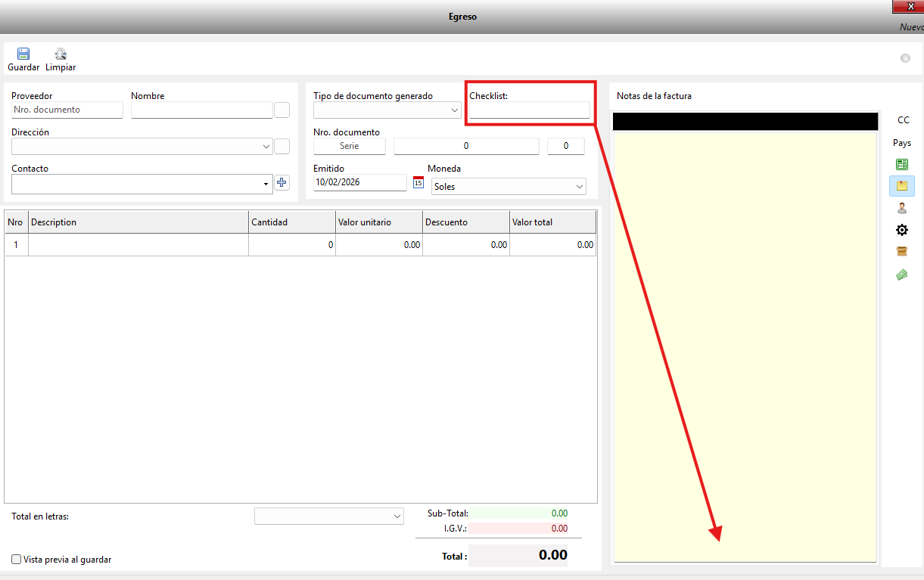Open the person icon in sidebar
924x580 pixels.
[901, 208]
